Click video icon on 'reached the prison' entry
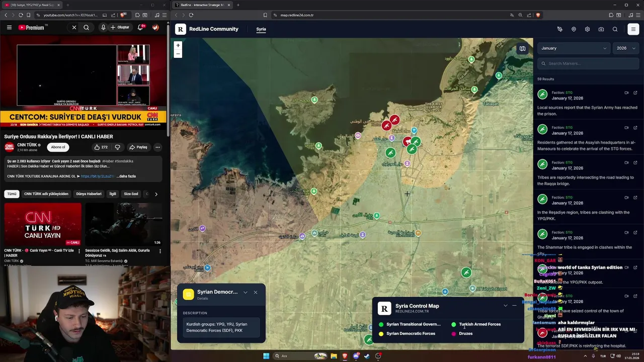 coord(626,93)
